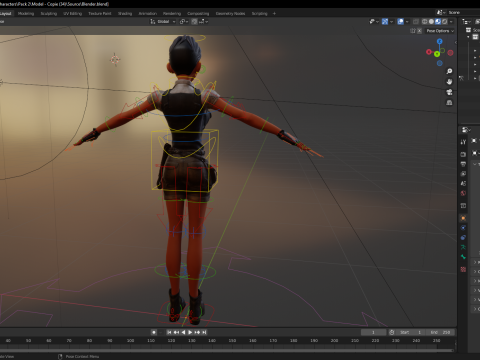Viewport: 480px width, 360px height.
Task: Open the World properties tab
Action: click(463, 193)
